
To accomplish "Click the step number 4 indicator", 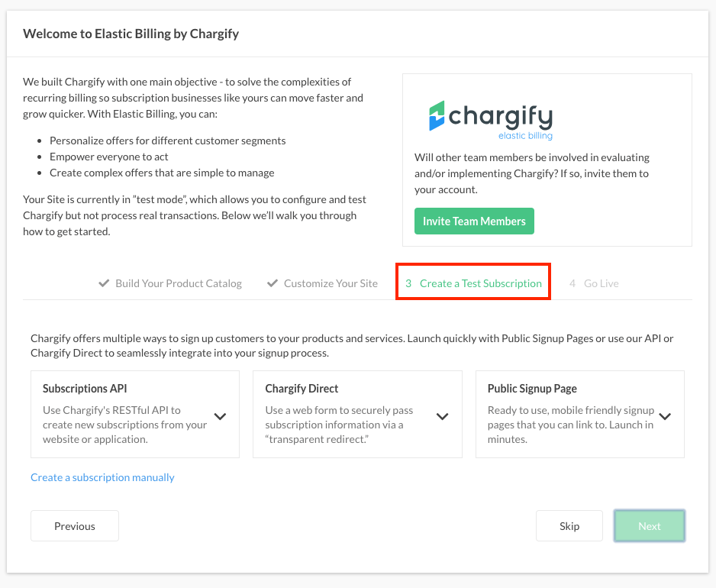I will [572, 283].
